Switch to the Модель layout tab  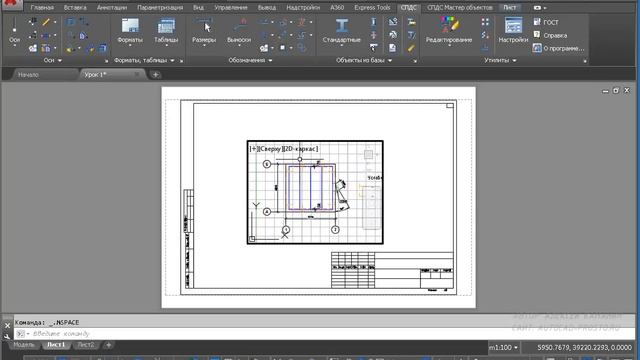(x=24, y=345)
